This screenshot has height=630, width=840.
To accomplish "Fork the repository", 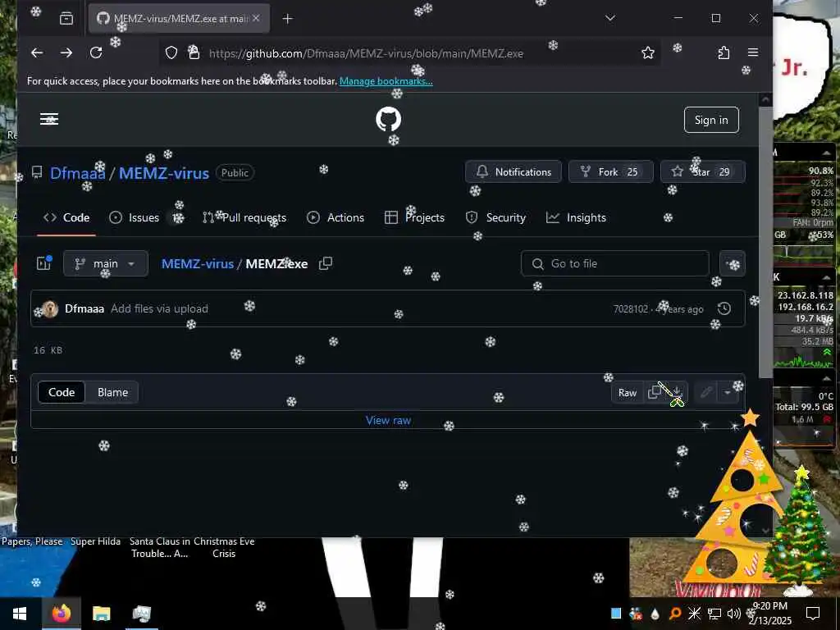I will [x=610, y=172].
